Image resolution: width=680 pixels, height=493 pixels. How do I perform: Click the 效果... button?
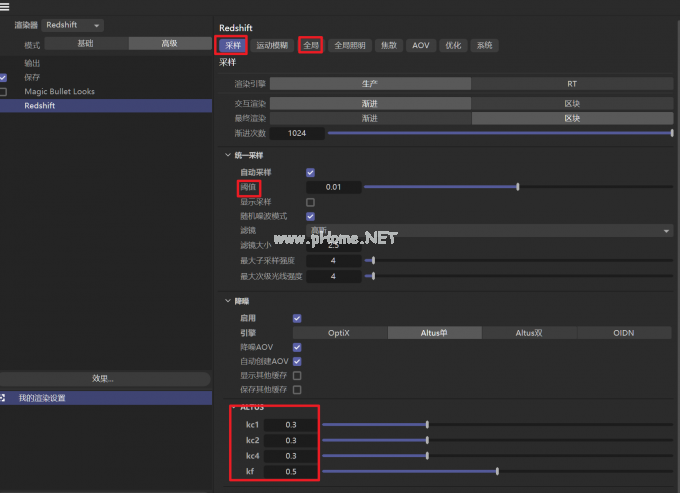[x=104, y=379]
